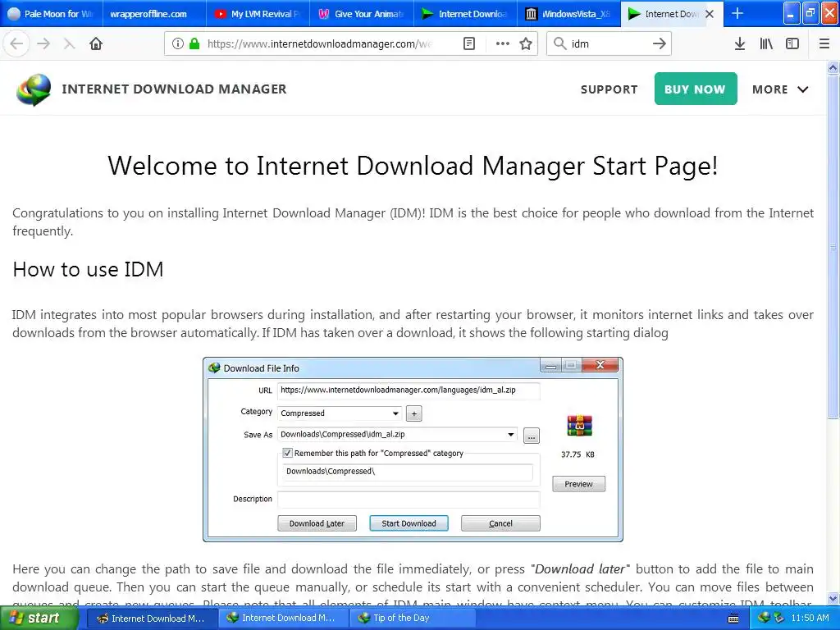The width and height of the screenshot is (840, 630).
Task: Open the Library bookshelf icon
Action: (x=766, y=43)
